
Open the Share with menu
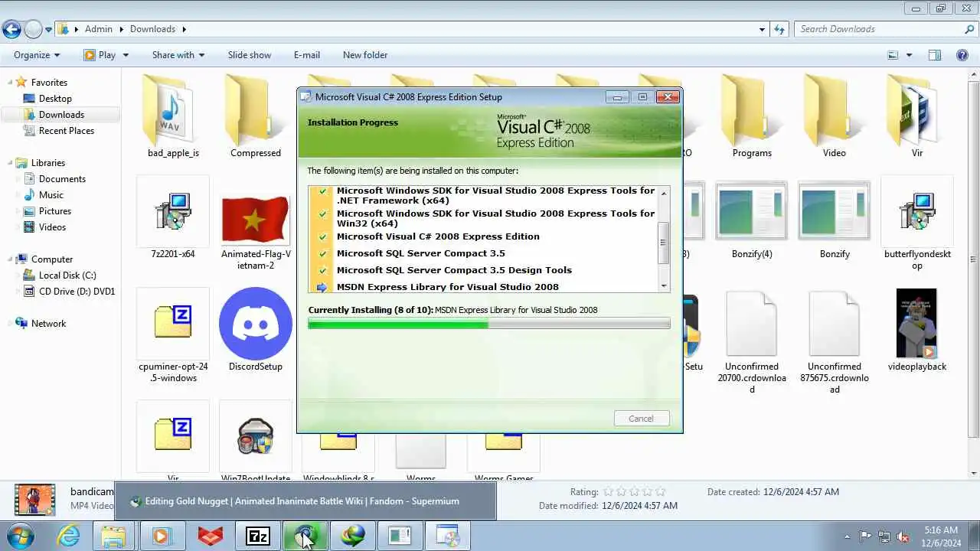tap(178, 55)
